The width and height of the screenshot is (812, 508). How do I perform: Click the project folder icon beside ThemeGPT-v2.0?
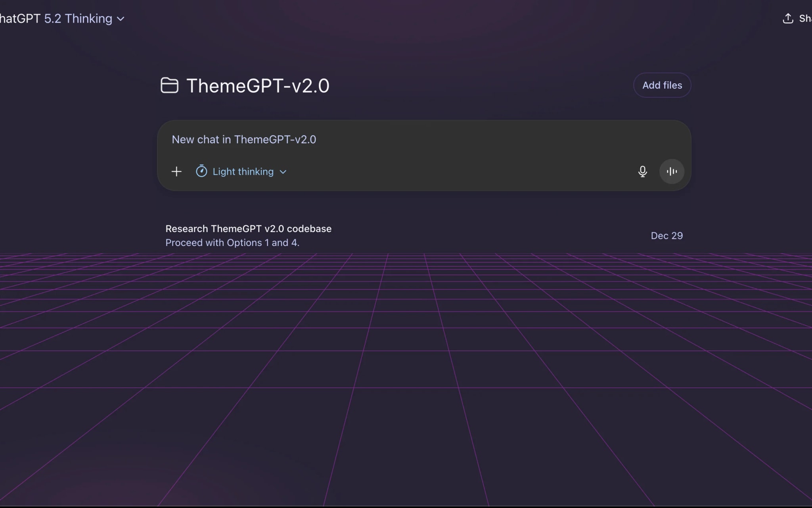tap(169, 85)
